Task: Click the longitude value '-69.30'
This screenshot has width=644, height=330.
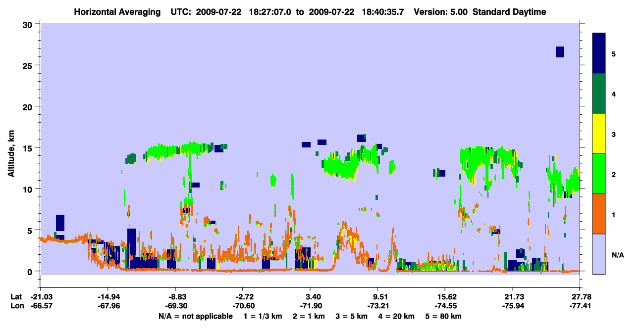Action: tap(175, 306)
